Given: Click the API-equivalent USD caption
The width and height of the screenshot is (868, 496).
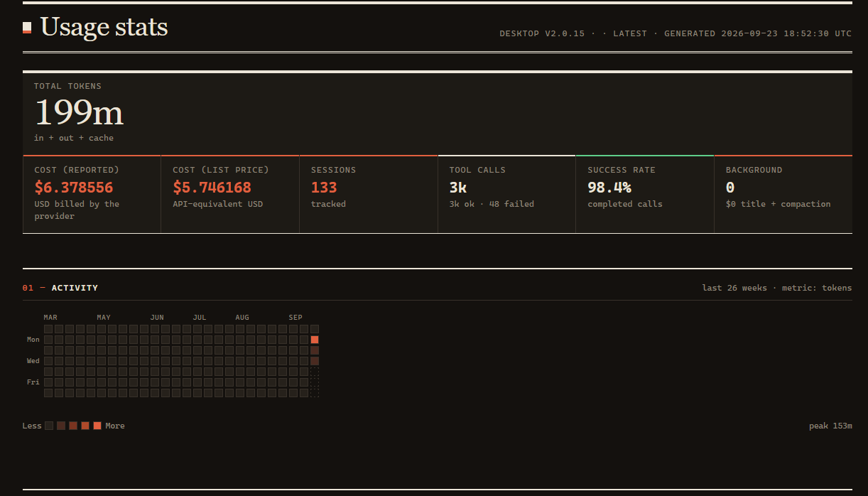Looking at the screenshot, I should pyautogui.click(x=218, y=204).
